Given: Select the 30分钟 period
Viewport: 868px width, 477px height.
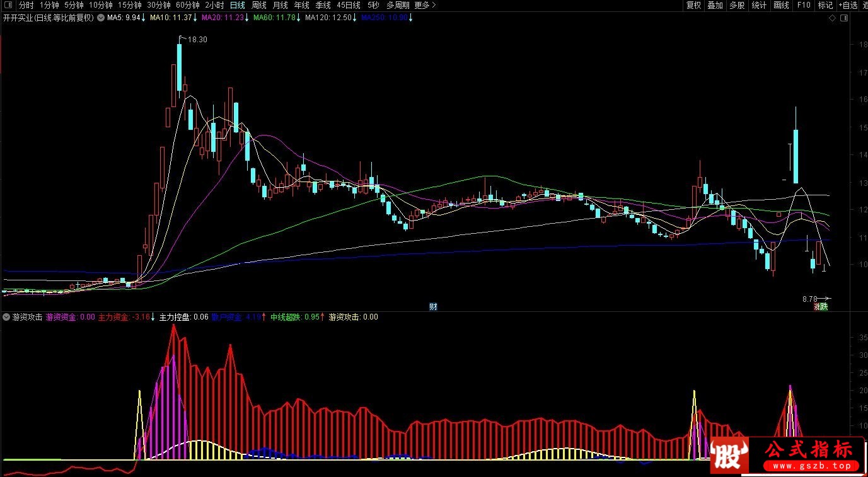Looking at the screenshot, I should 159,5.
